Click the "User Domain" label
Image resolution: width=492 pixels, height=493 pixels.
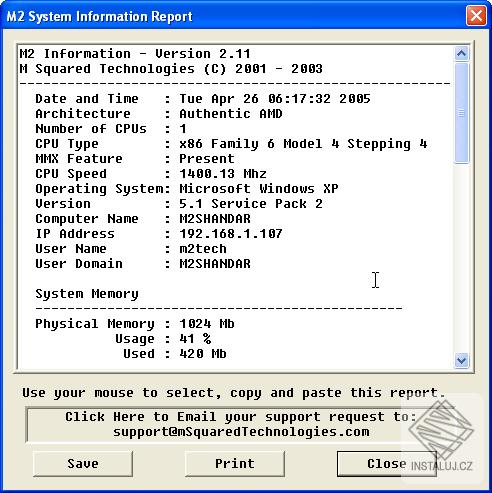pyautogui.click(x=79, y=264)
